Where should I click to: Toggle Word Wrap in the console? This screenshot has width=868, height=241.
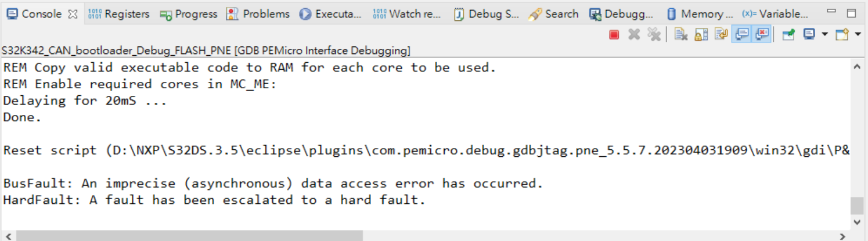point(721,35)
